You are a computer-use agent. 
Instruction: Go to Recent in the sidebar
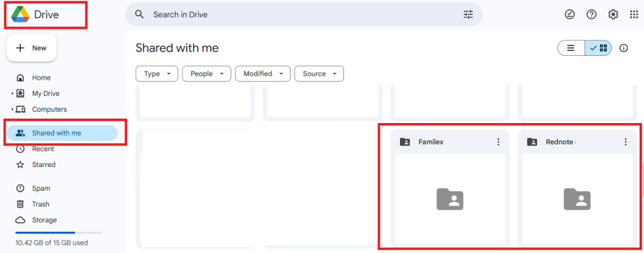point(43,149)
